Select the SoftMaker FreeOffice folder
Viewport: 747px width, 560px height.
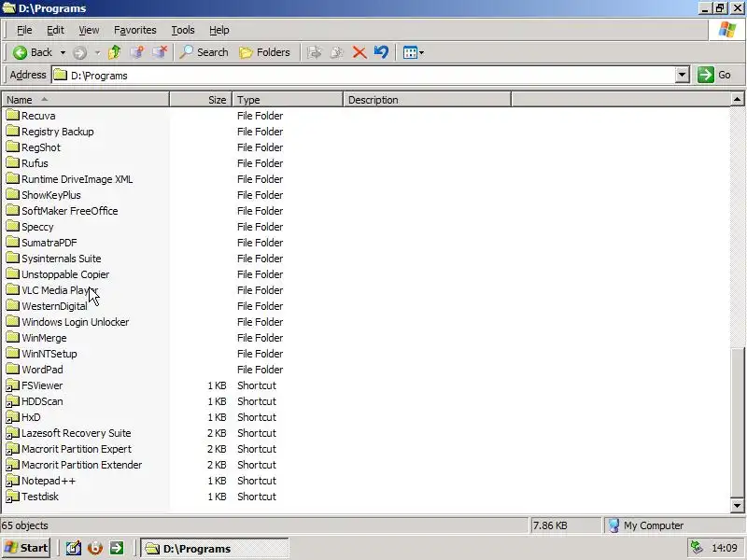click(x=62, y=211)
